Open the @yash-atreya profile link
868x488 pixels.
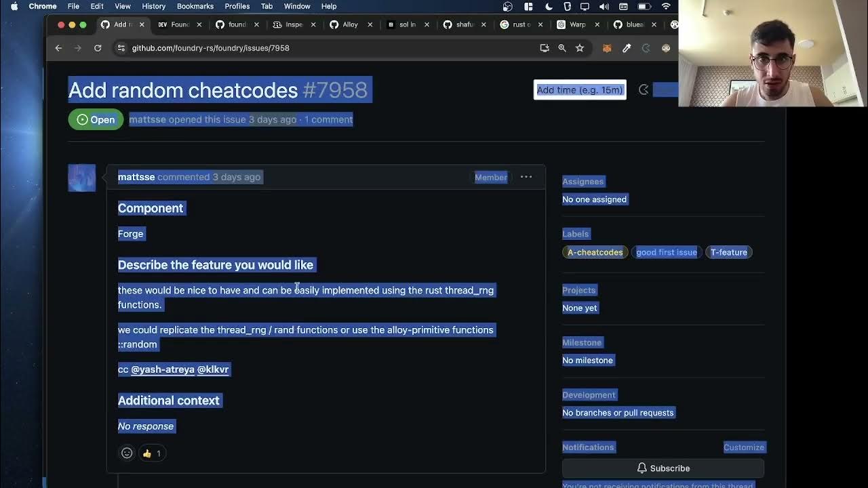pyautogui.click(x=162, y=369)
